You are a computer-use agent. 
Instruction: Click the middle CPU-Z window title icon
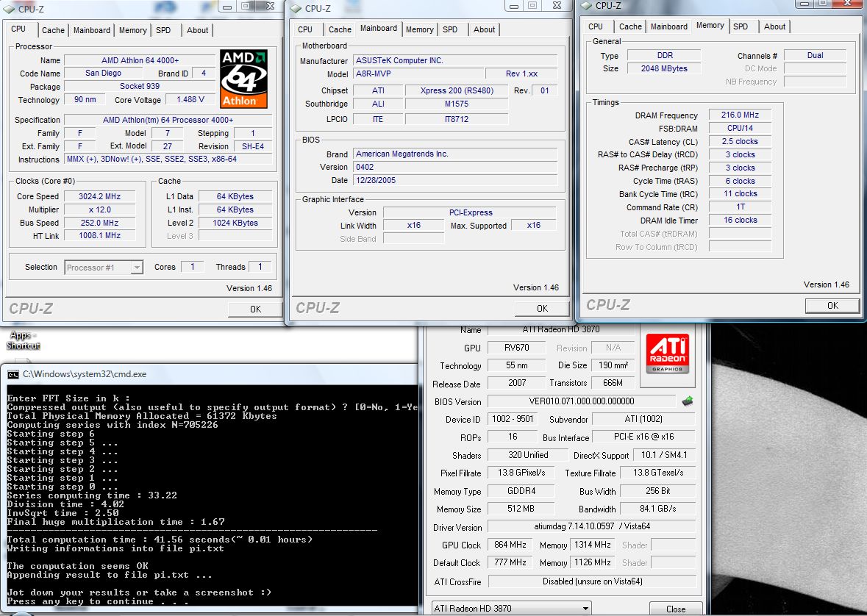(296, 8)
